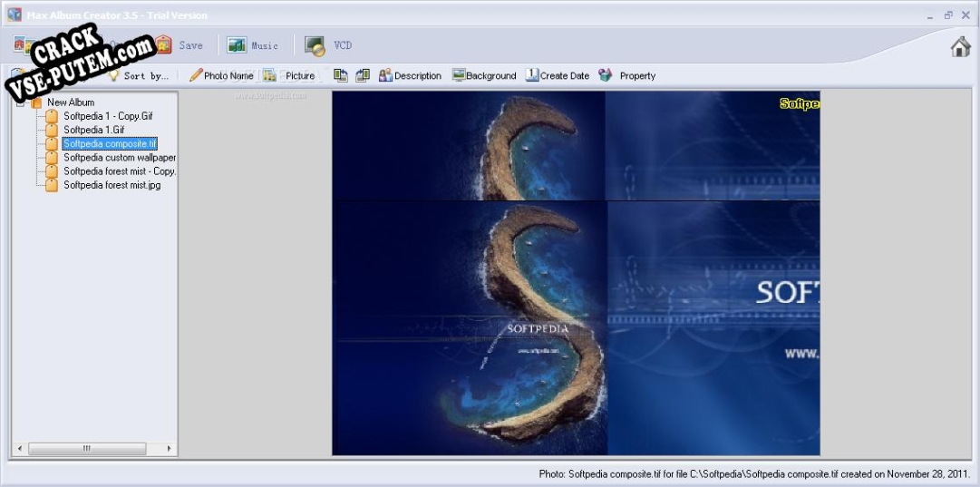The height and width of the screenshot is (487, 980).
Task: Click the Background toolbar button
Action: [484, 76]
